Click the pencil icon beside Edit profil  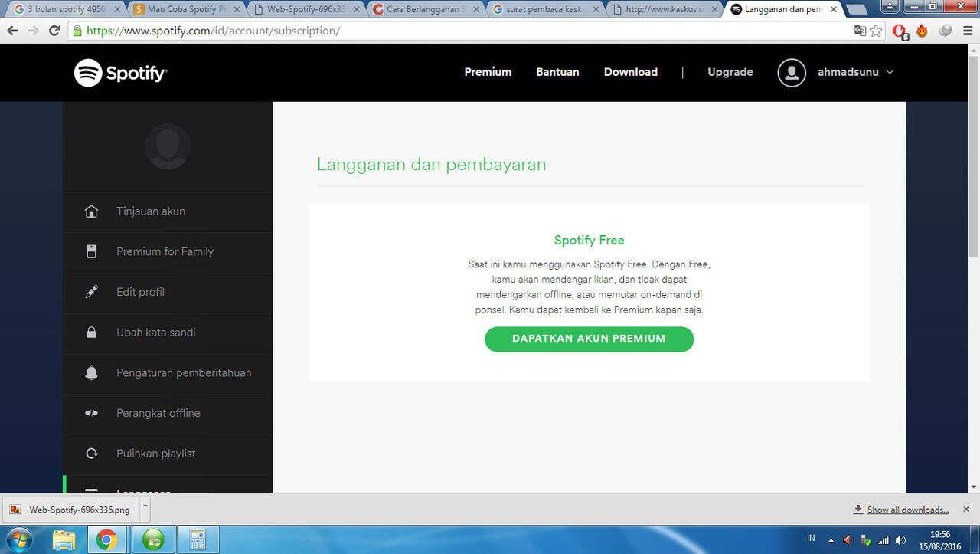[x=91, y=292]
